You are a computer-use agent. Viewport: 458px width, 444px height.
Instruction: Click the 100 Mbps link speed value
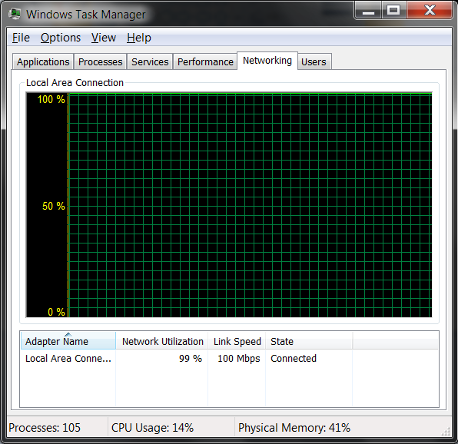239,359
